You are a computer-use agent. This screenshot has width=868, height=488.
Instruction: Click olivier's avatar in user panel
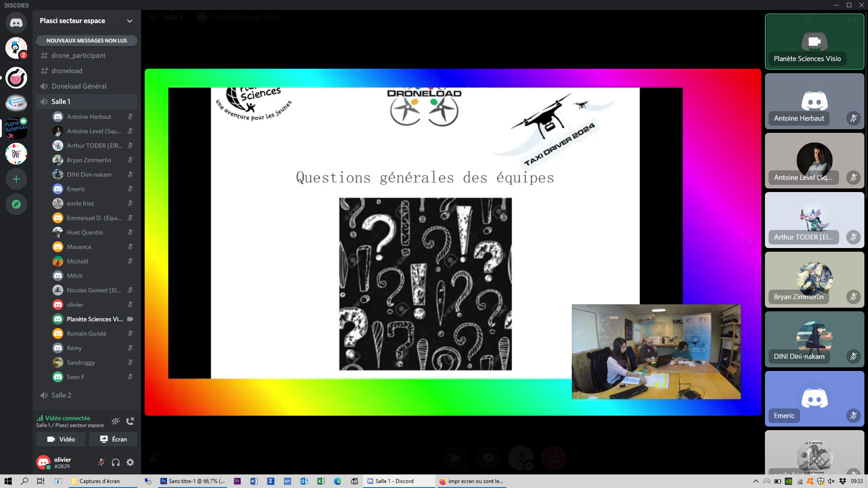coord(43,462)
